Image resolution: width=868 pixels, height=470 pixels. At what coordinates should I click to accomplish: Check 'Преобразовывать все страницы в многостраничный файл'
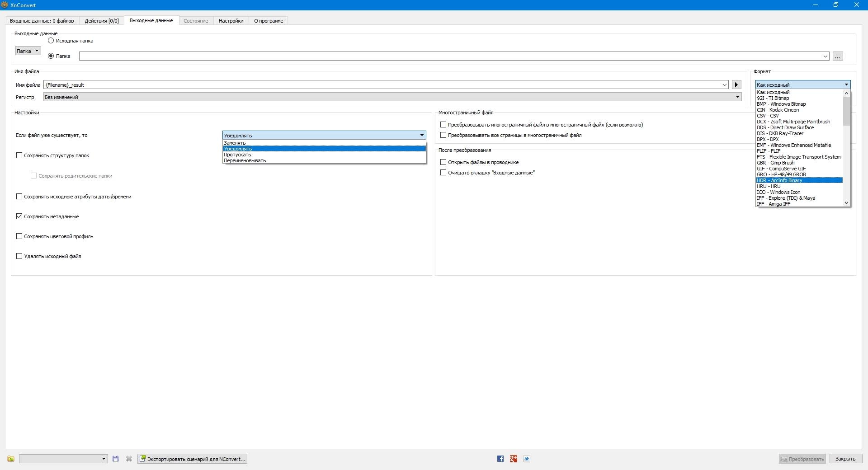click(443, 135)
